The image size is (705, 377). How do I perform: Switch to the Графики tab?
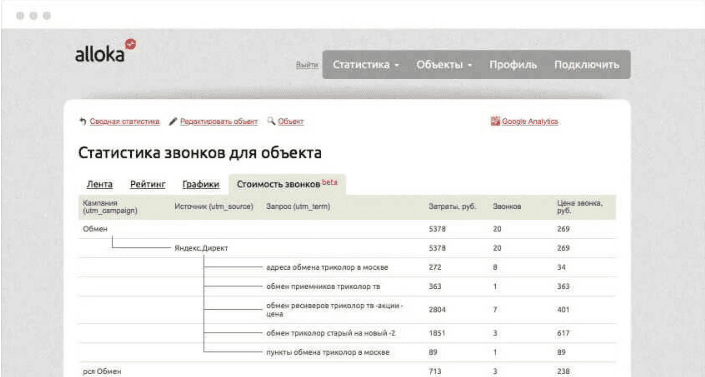[x=201, y=184]
